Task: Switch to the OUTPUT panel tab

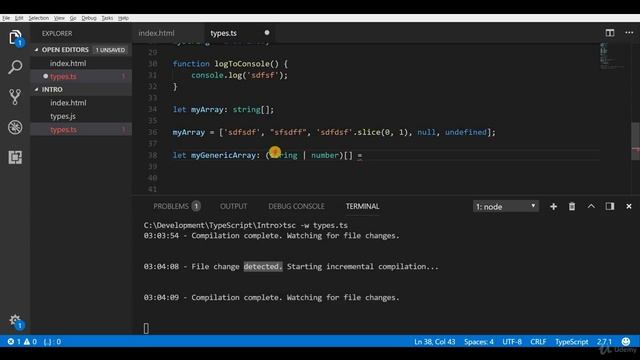Action: click(x=233, y=207)
